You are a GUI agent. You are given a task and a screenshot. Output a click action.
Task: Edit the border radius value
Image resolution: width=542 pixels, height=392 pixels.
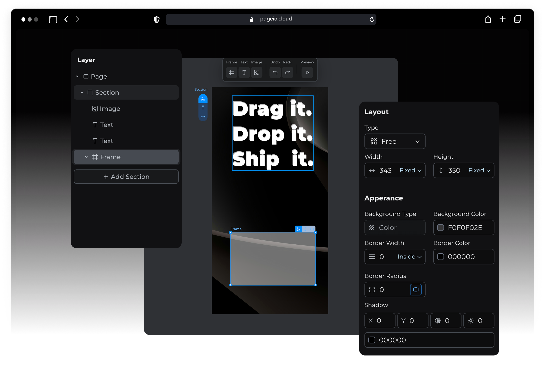click(x=382, y=290)
